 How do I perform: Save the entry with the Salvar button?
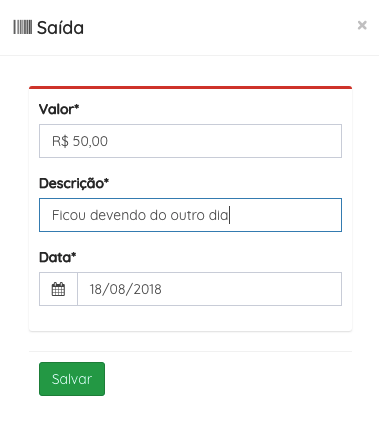pos(72,379)
